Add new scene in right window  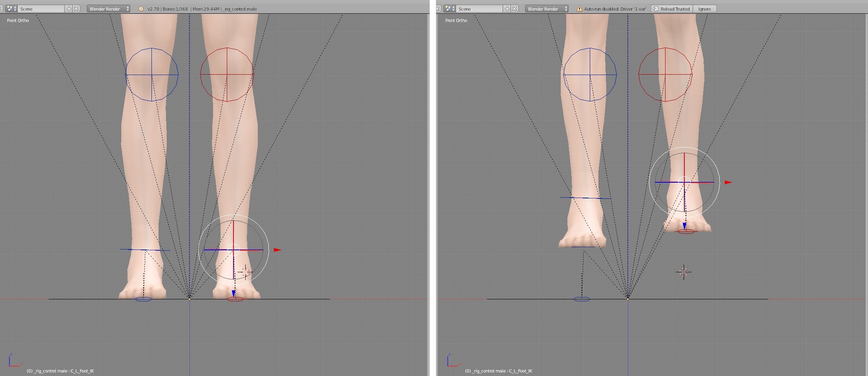[x=507, y=9]
